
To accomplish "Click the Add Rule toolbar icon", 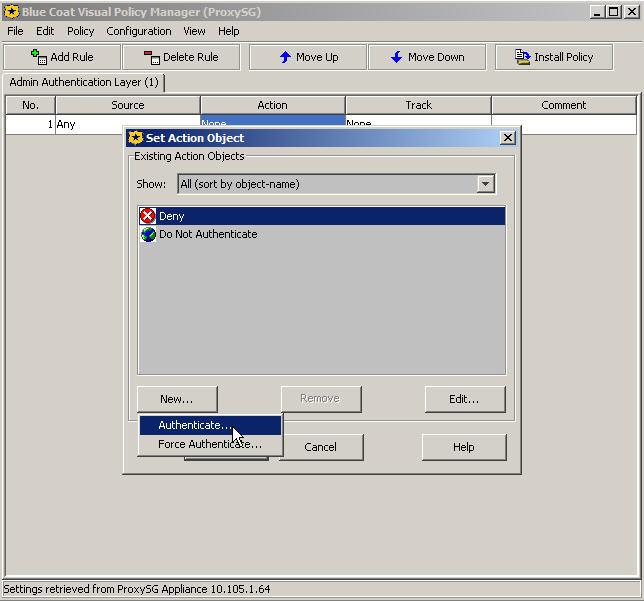I will 39,57.
